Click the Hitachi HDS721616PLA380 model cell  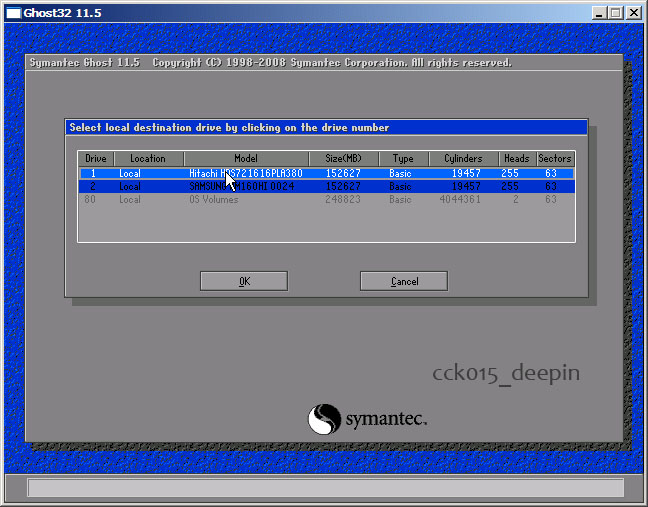pos(246,173)
